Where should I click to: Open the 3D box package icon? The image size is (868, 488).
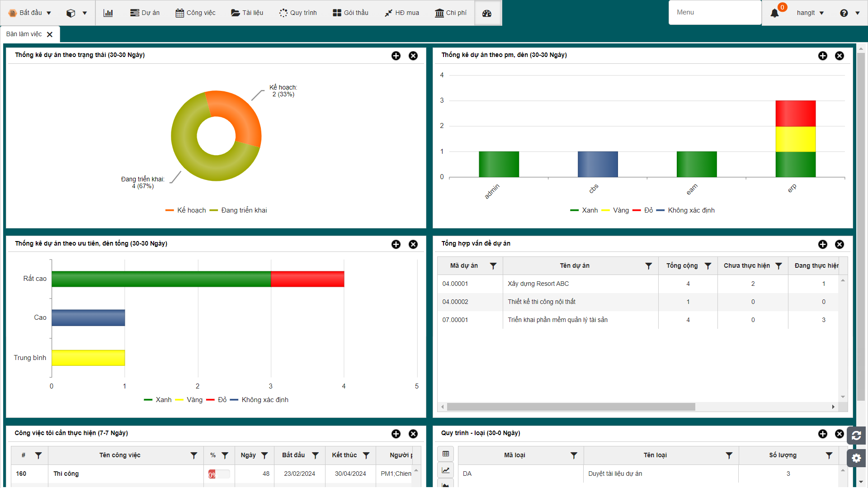coord(71,13)
